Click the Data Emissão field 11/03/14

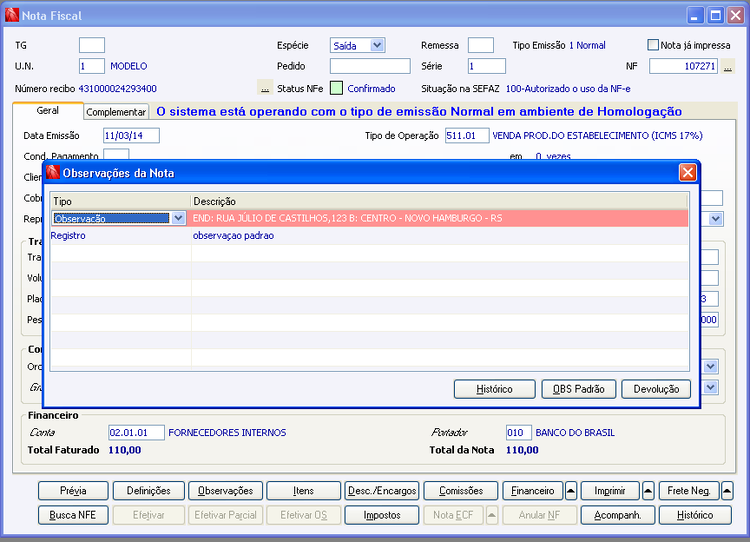[131, 135]
